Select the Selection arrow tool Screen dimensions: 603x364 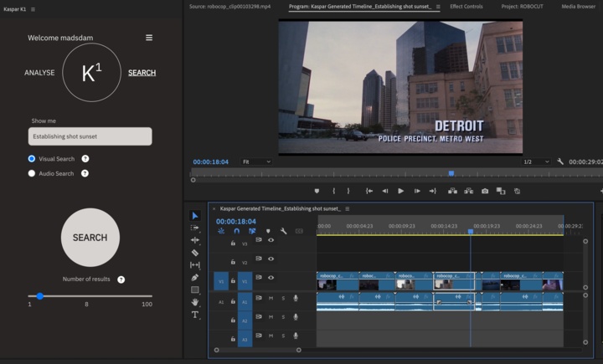point(195,216)
